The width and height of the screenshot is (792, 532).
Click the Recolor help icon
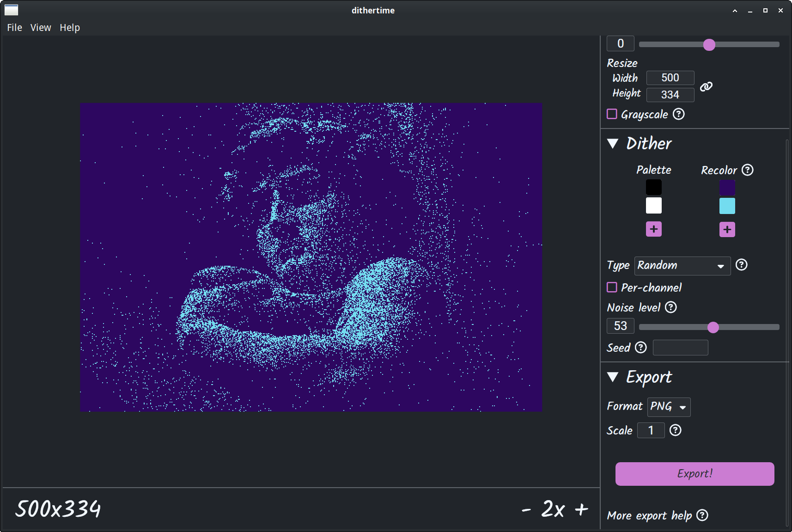pos(747,170)
